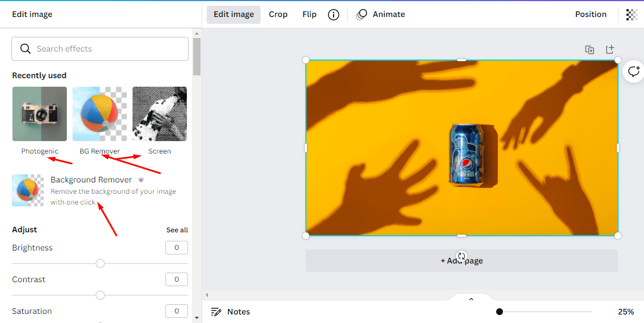Select the Edit image tab

click(234, 14)
